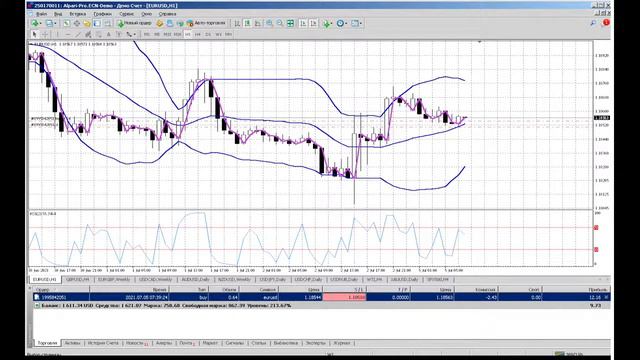
Task: Open the Вставка menu
Action: point(78,14)
